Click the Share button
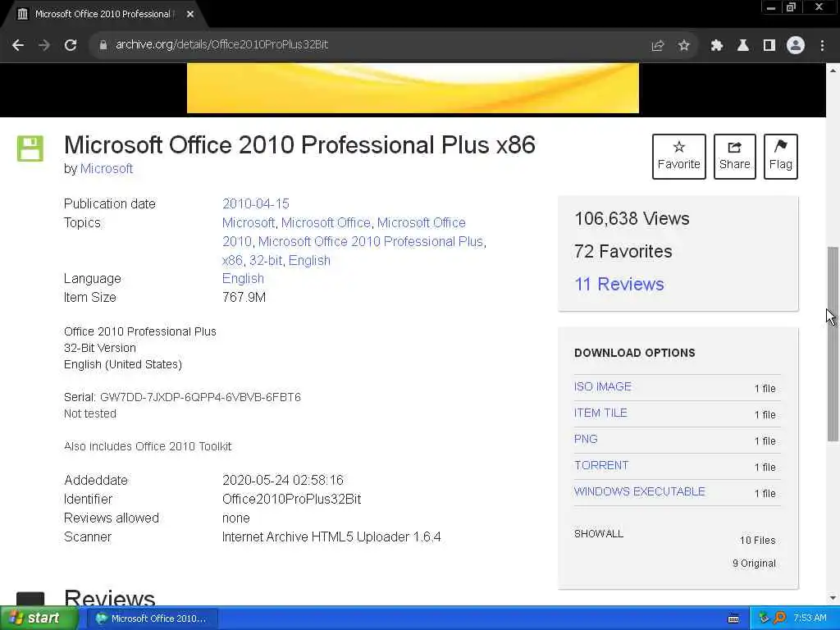 (x=734, y=157)
